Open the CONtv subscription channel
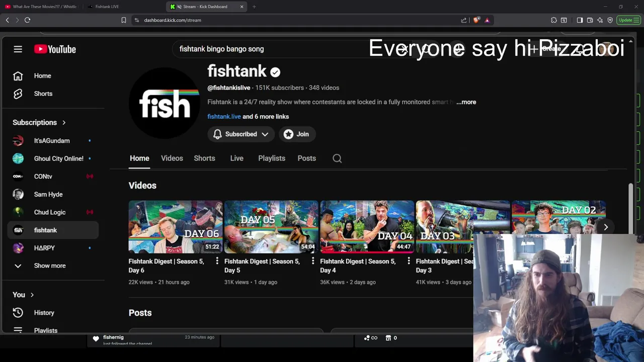Image resolution: width=644 pixels, height=362 pixels. pyautogui.click(x=53, y=176)
